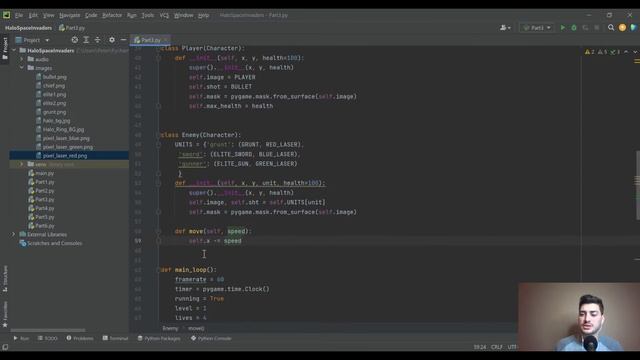Open Code With Me user icon
Viewport: 640px width, 360px height.
(x=505, y=28)
